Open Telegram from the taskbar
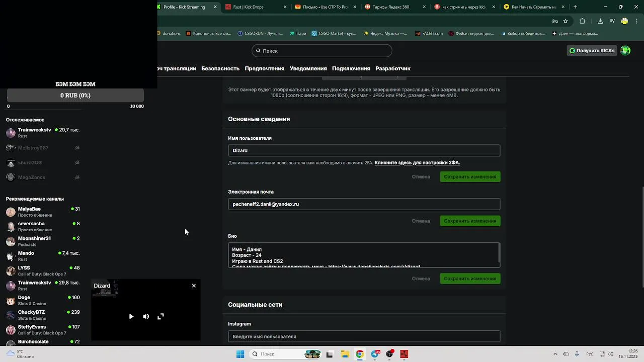Image resolution: width=644 pixels, height=362 pixels. click(375, 354)
